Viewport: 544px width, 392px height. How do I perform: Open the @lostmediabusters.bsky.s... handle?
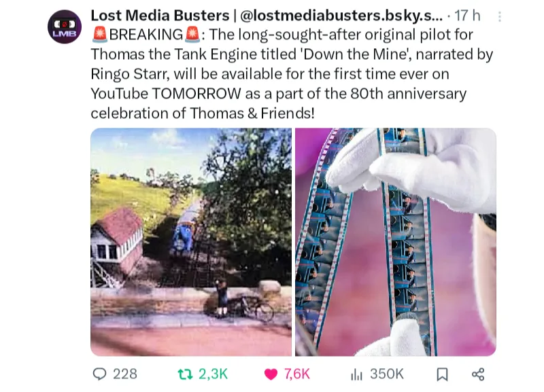pos(341,16)
